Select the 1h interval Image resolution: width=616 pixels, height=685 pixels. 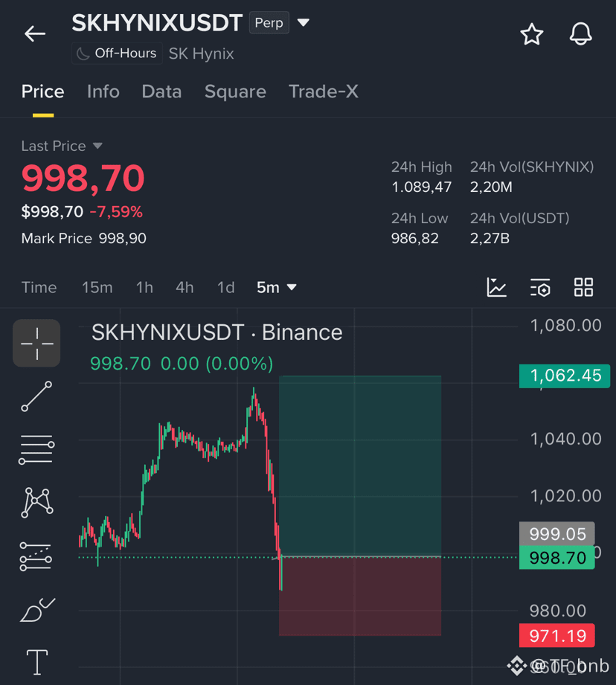(144, 287)
